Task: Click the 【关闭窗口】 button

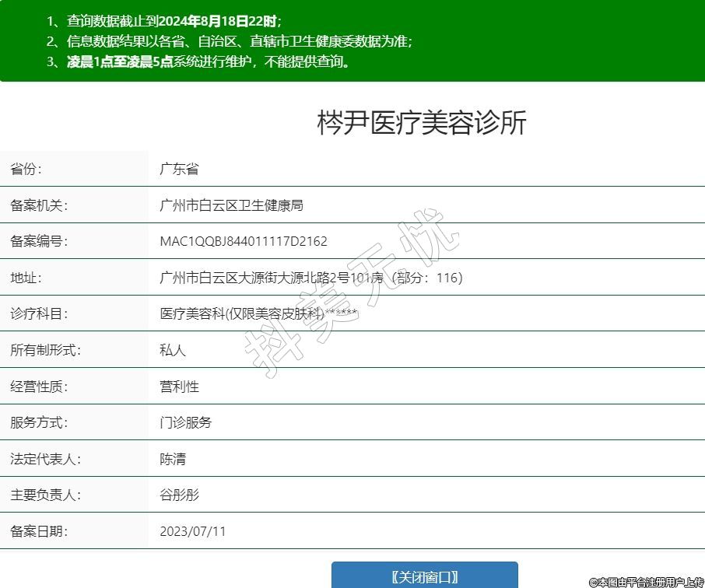Action: click(x=424, y=576)
